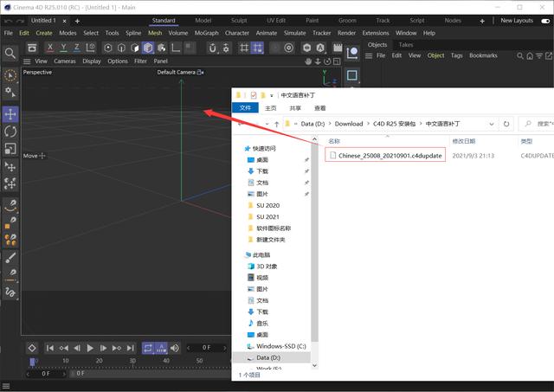Toggle viewport maximize icon
This screenshot has width=554, height=392.
pyautogui.click(x=337, y=61)
